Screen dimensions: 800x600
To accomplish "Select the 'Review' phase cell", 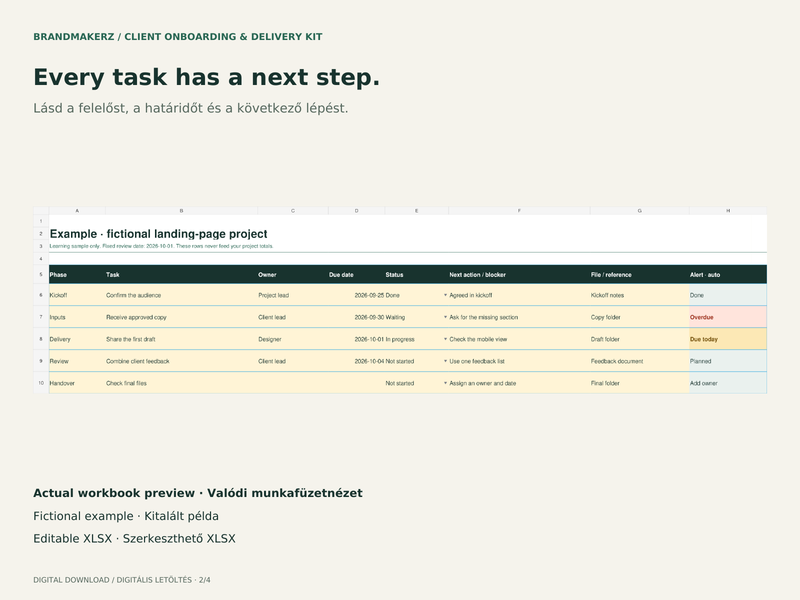I will tap(77, 361).
